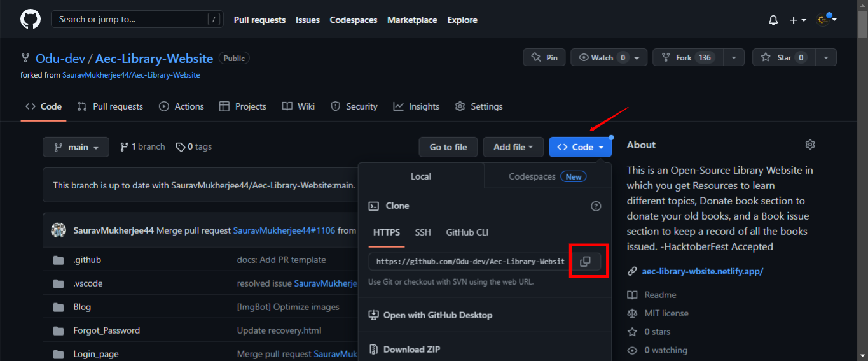View the 1 branch link
Viewport: 868px width, 361px height.
142,146
